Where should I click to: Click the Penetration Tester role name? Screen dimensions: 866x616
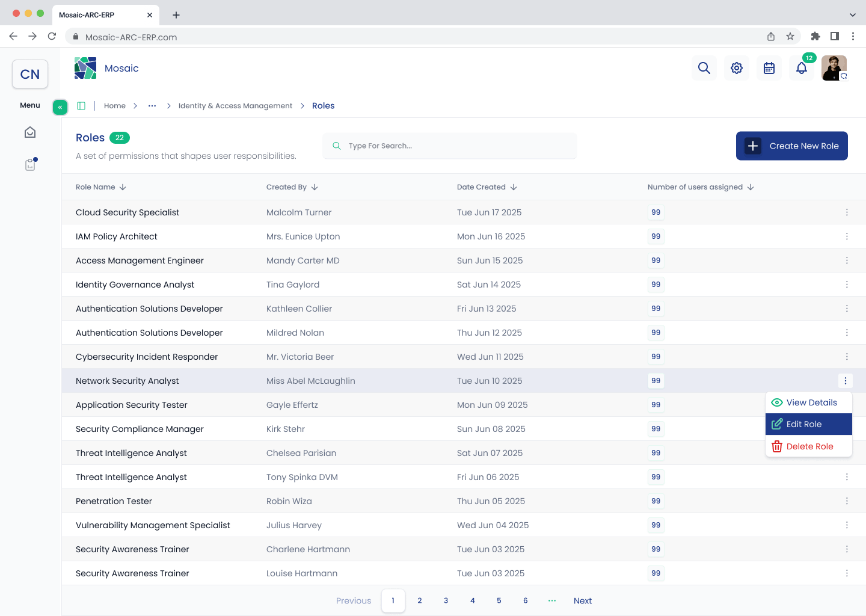pyautogui.click(x=114, y=501)
